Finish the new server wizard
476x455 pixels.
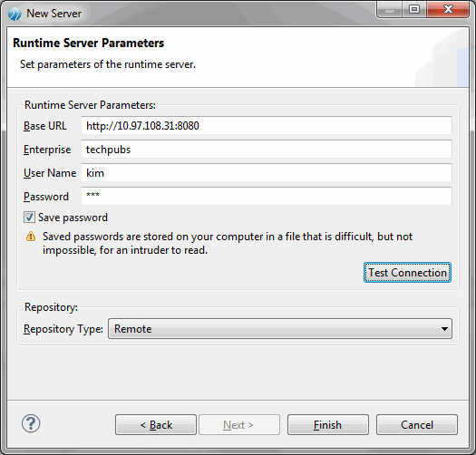coord(328,425)
